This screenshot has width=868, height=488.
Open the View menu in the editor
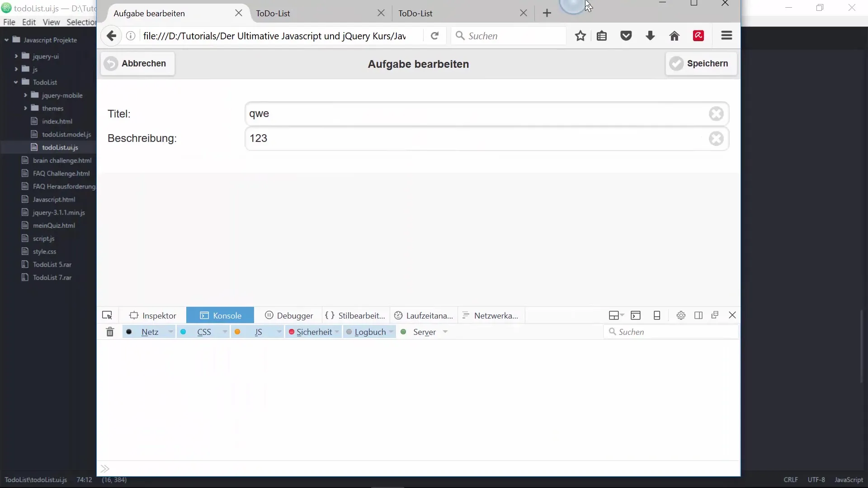51,22
